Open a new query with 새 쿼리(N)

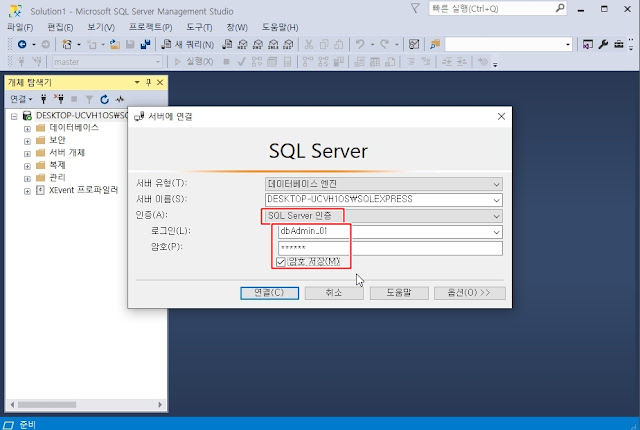(187, 44)
